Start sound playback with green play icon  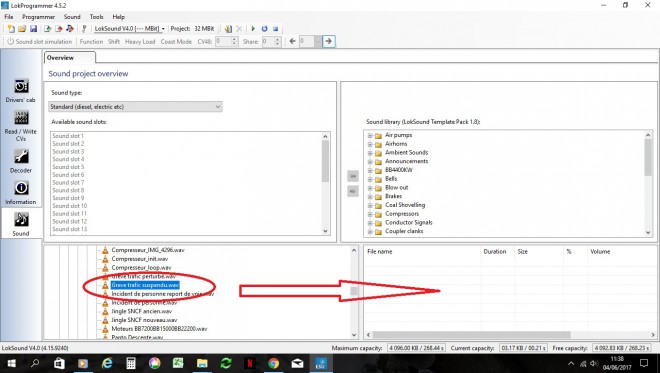tap(253, 29)
